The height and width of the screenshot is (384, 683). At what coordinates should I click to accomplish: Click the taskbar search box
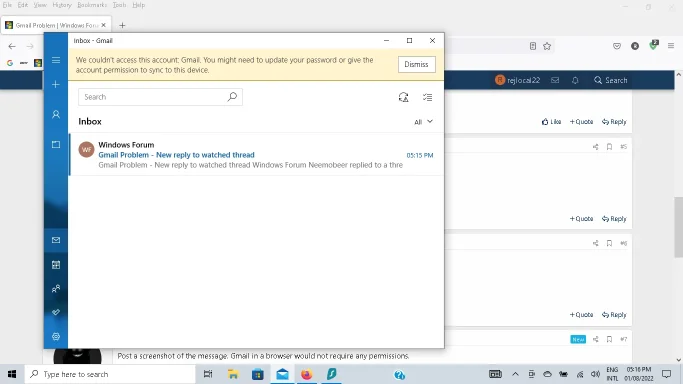tap(110, 374)
